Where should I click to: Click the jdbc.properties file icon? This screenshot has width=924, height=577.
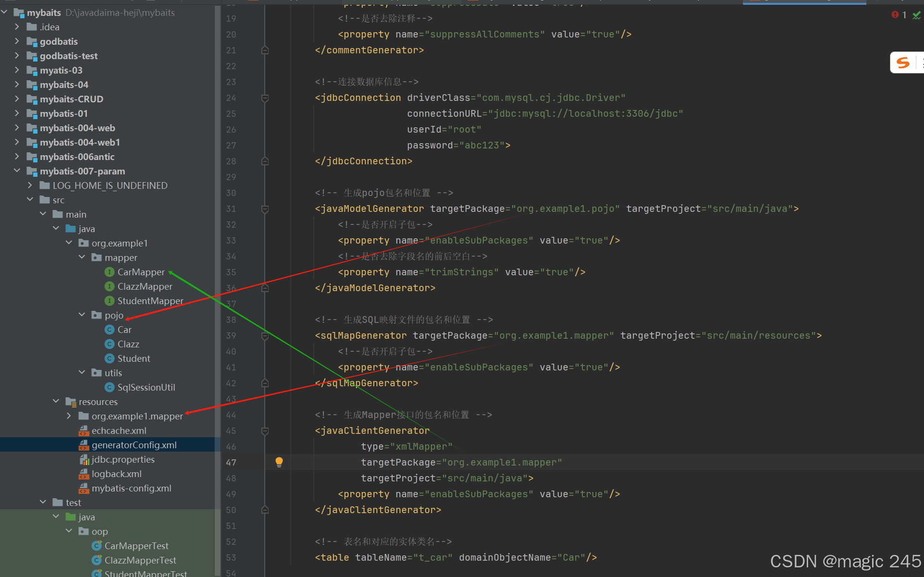coord(84,459)
